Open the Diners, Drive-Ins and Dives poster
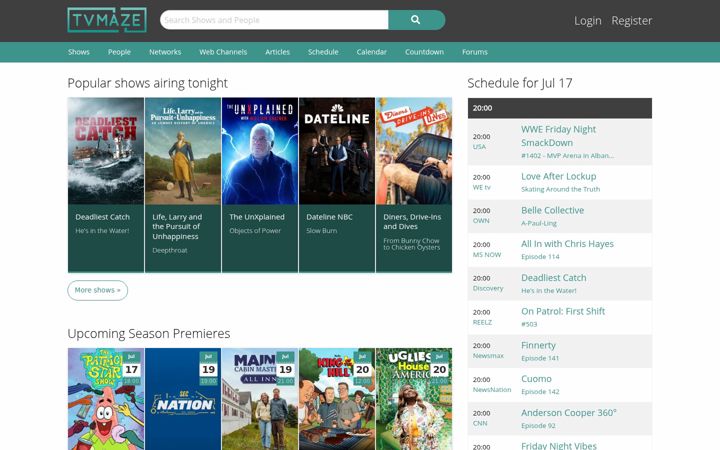 [x=414, y=151]
